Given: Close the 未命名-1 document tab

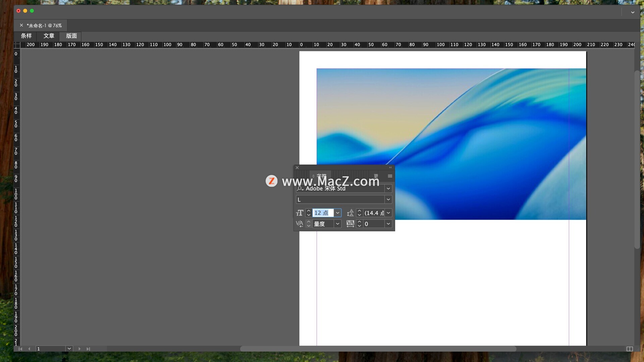Looking at the screenshot, I should pyautogui.click(x=21, y=25).
